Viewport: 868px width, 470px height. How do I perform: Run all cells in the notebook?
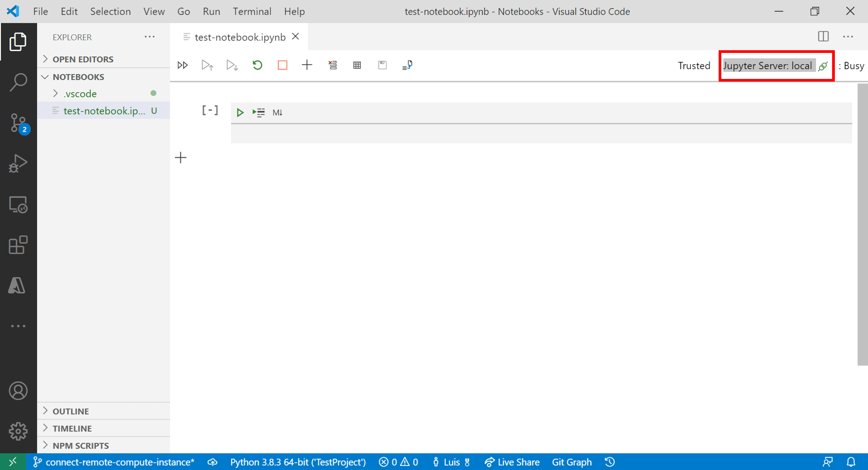[x=183, y=65]
